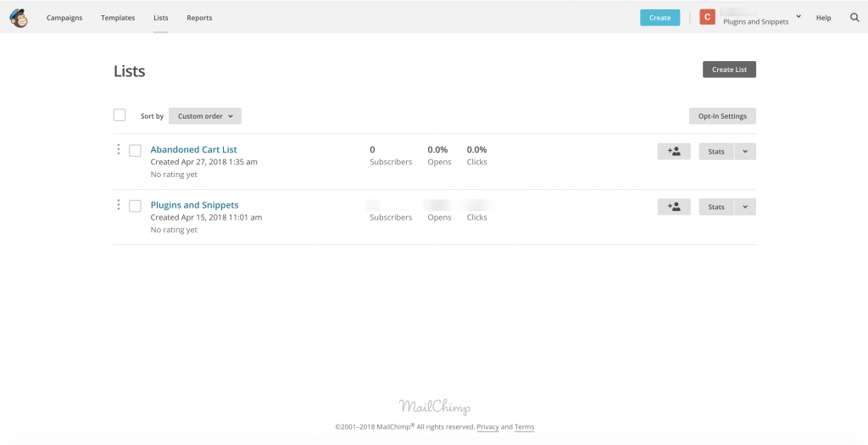View Stats for Plugins and Snippets
Viewport: 868px width, 445px height.
click(x=716, y=207)
